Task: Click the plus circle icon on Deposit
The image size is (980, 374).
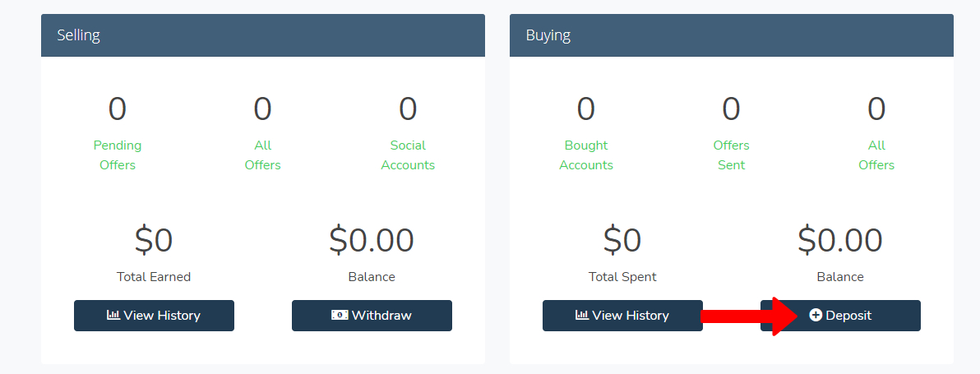Action: point(816,316)
